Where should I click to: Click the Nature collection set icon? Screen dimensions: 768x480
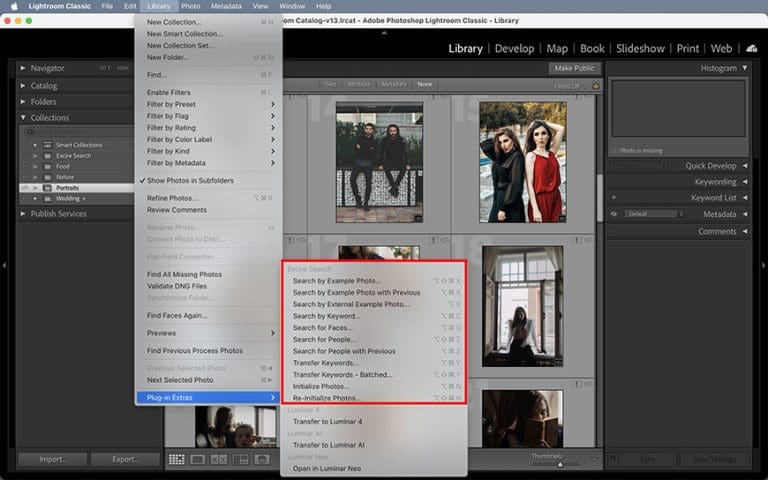coord(48,177)
